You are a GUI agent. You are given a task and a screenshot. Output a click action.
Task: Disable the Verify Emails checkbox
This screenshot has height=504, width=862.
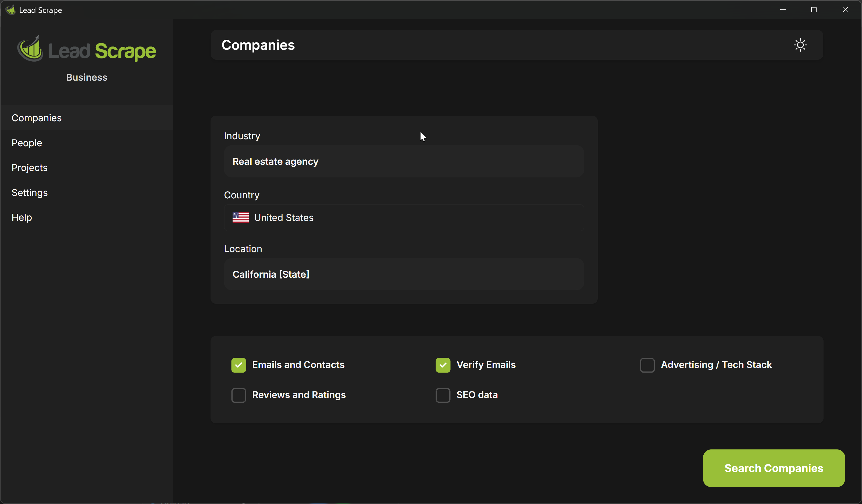tap(443, 365)
